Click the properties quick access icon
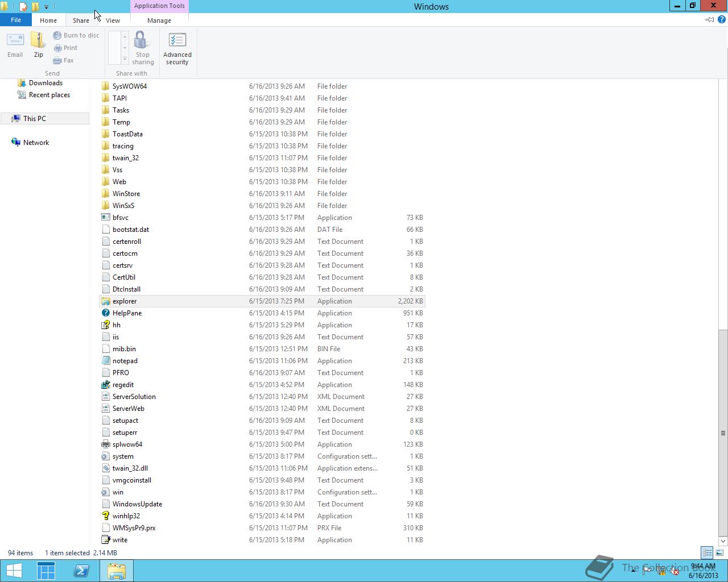This screenshot has width=728, height=582. click(x=23, y=7)
